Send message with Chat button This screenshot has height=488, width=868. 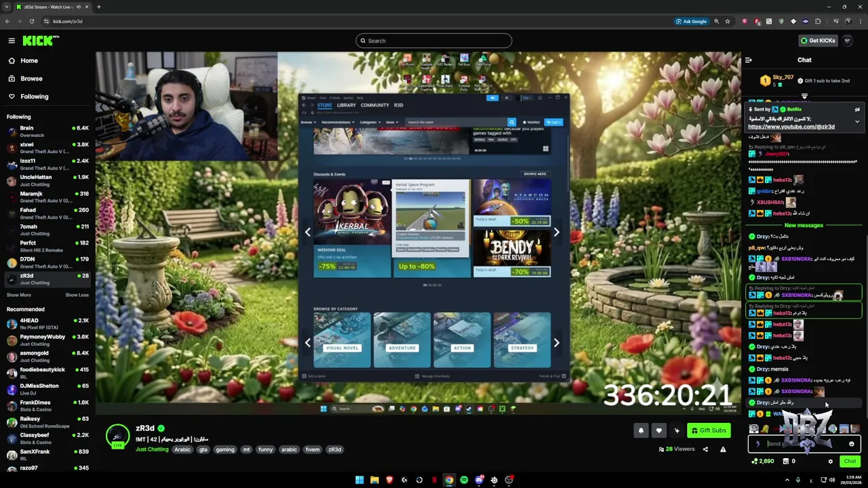850,462
